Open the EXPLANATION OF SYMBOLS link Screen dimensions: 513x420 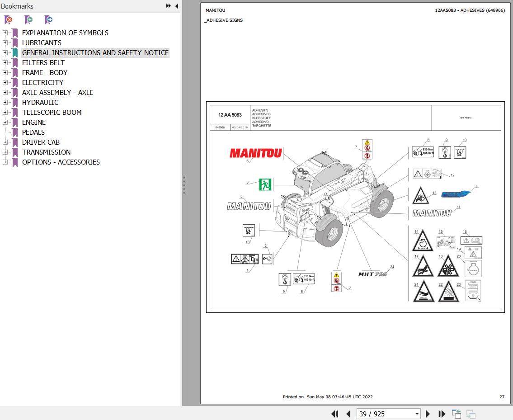(65, 33)
